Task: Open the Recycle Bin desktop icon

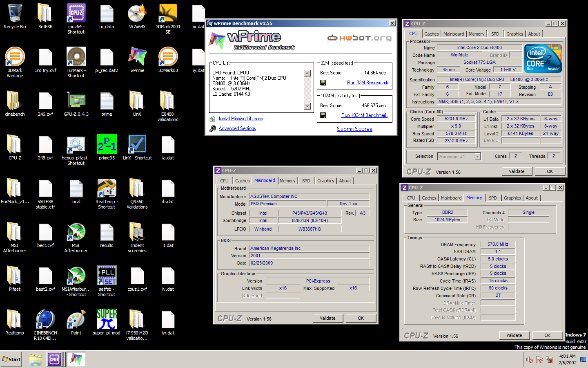Action: pyautogui.click(x=15, y=16)
